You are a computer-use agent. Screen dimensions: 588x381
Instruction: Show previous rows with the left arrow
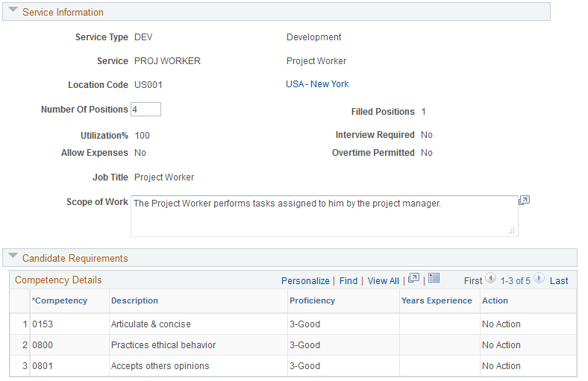[x=490, y=279]
